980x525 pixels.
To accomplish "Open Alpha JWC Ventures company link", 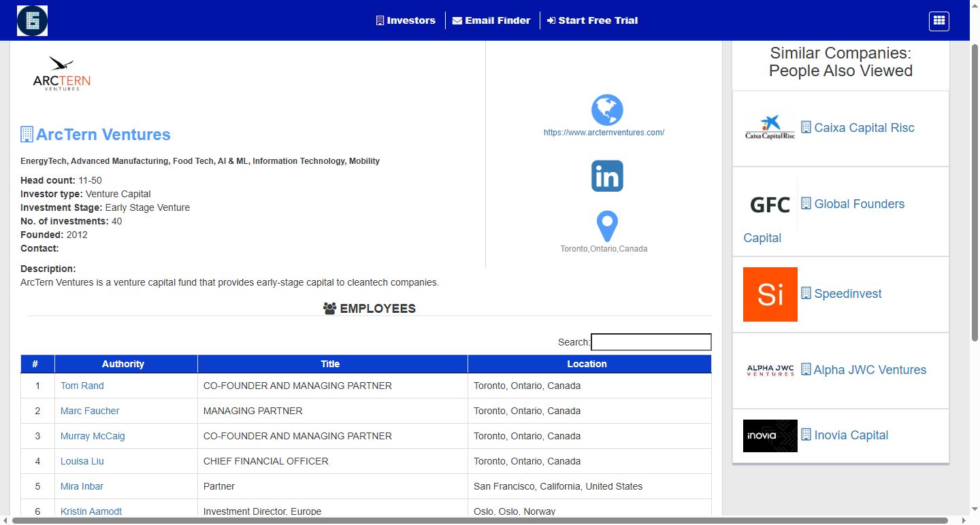I will coord(870,370).
